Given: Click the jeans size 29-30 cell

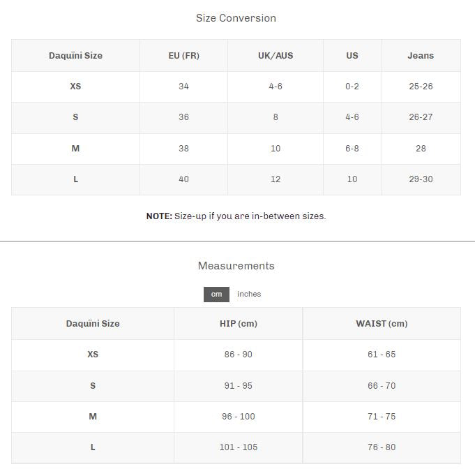Looking at the screenshot, I should pyautogui.click(x=421, y=179).
